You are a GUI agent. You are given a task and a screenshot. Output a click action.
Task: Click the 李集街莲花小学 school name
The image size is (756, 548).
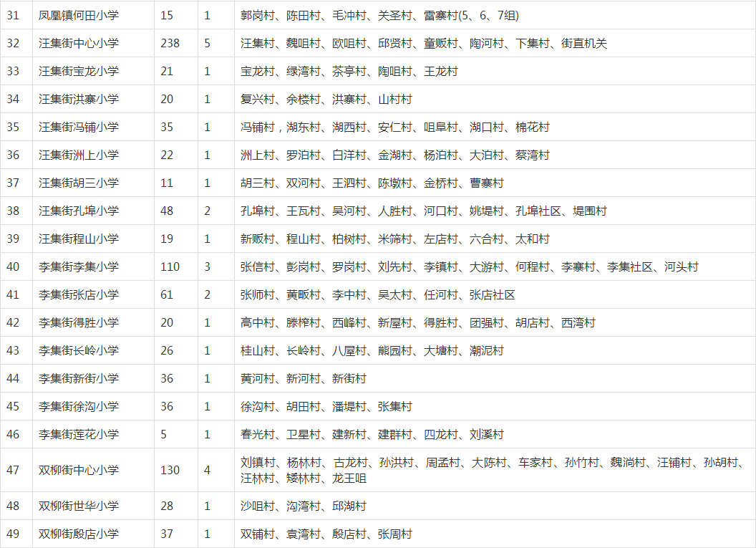point(79,434)
